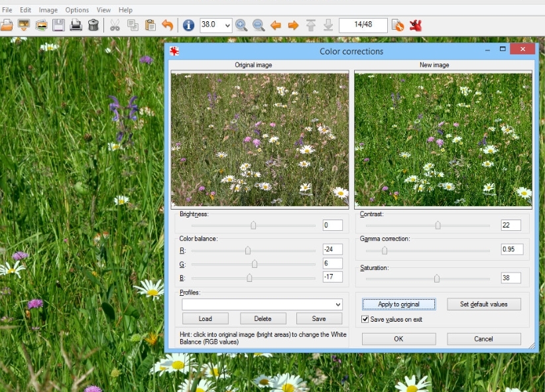Go to previous image with left arrow
This screenshot has width=545, height=392.
coord(276,25)
